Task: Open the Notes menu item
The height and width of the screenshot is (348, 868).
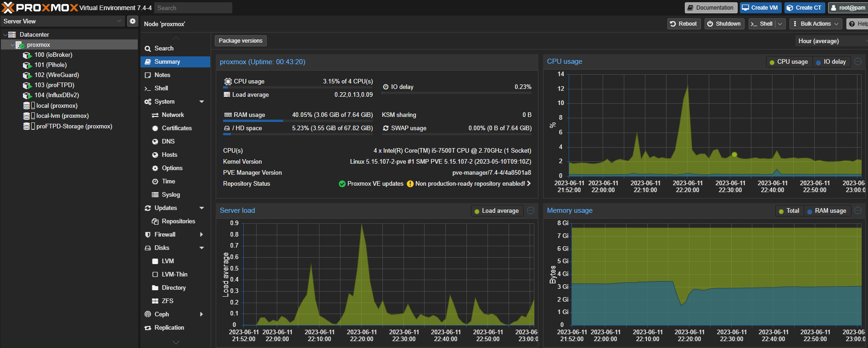Action: [x=175, y=75]
